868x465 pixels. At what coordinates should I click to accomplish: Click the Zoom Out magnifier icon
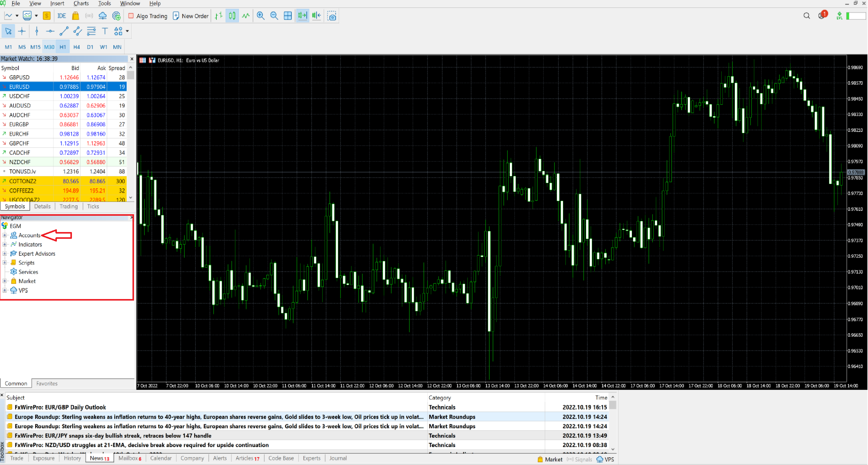pos(274,16)
